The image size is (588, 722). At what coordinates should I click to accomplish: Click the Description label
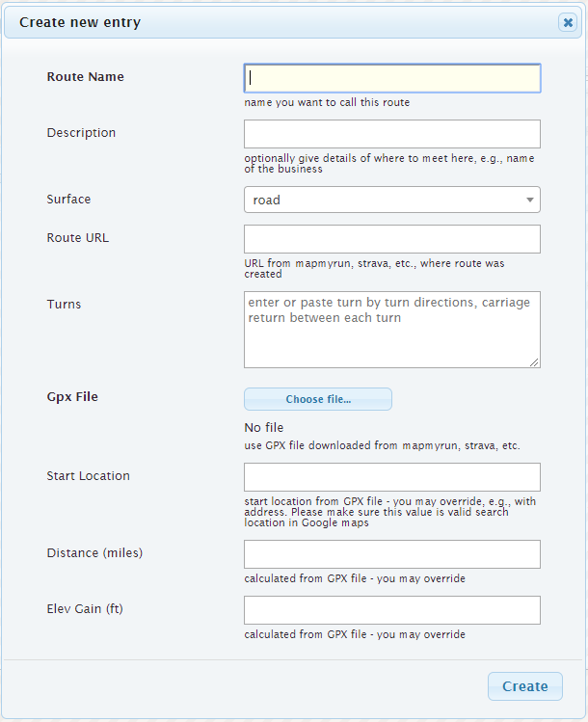click(81, 133)
